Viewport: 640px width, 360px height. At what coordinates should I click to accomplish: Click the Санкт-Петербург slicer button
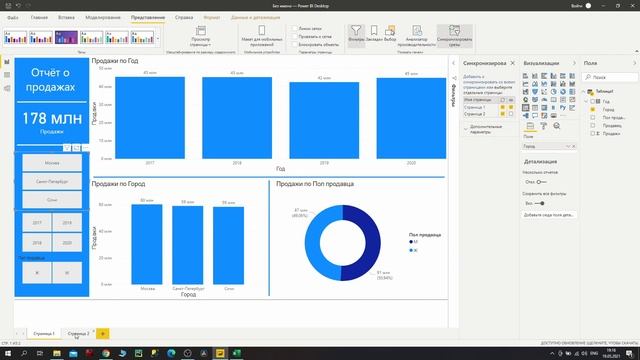52,181
